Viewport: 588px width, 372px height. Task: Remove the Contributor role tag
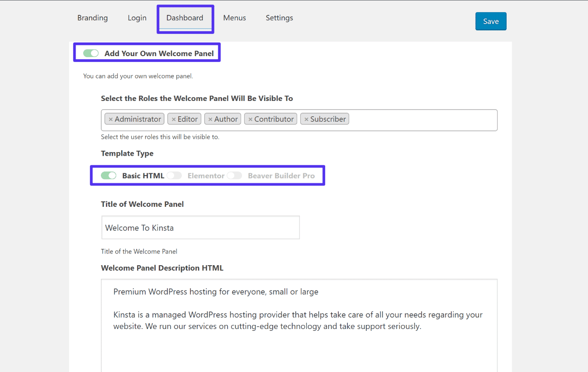pos(251,119)
